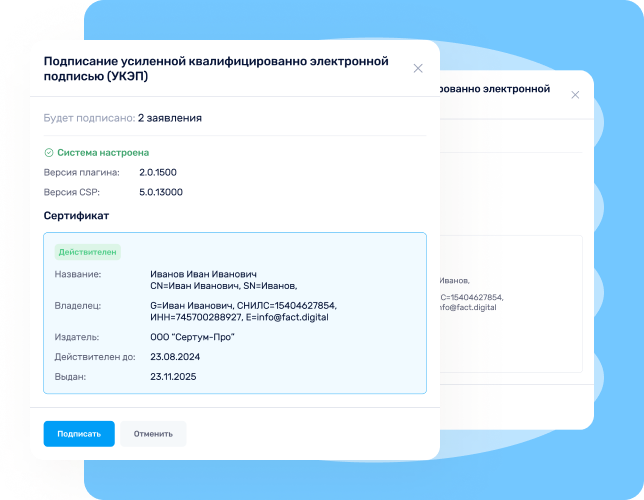Click the blue Подписать button
Screen dimensions: 644x500
tap(79, 434)
